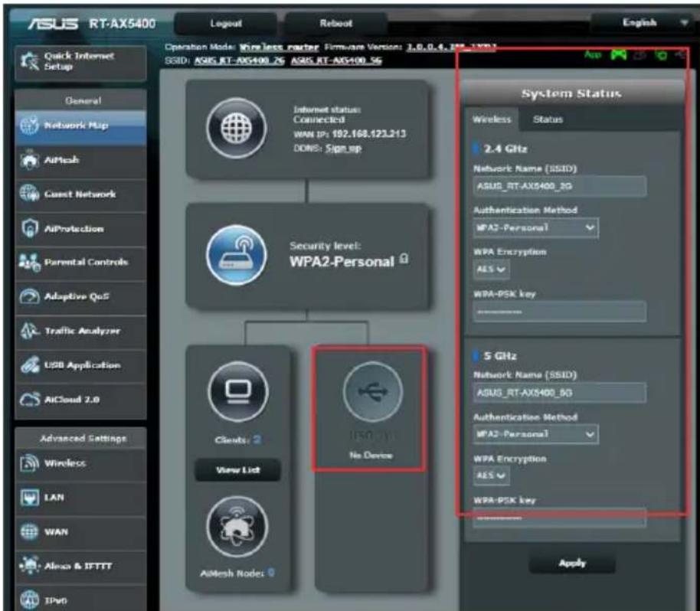Click the No Device USB label
The image size is (700, 611).
click(x=371, y=456)
